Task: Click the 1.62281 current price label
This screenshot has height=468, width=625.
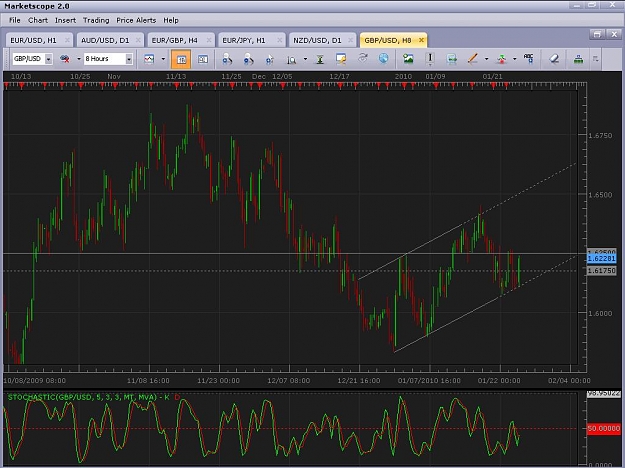Action: (602, 259)
